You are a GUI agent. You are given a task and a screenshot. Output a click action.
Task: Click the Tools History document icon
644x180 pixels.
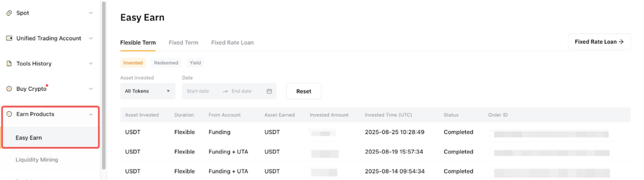(x=9, y=64)
